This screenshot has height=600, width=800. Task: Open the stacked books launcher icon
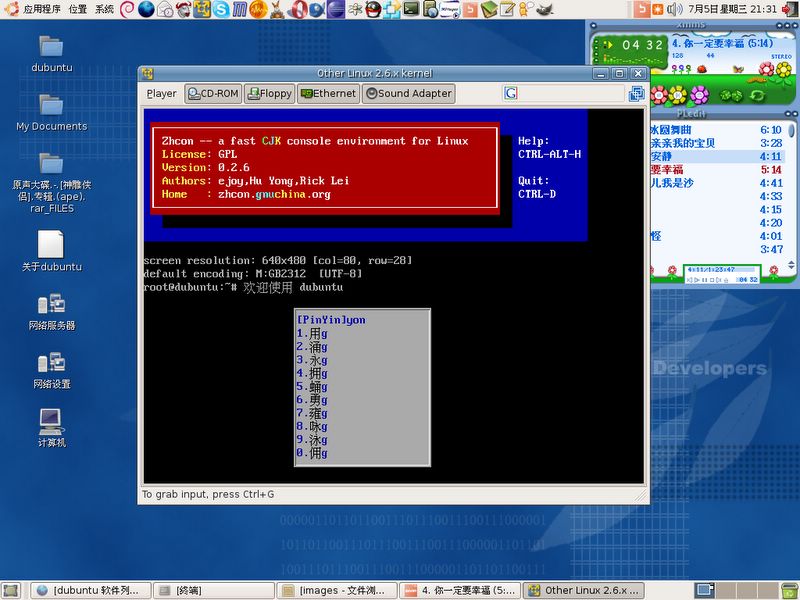(489, 9)
